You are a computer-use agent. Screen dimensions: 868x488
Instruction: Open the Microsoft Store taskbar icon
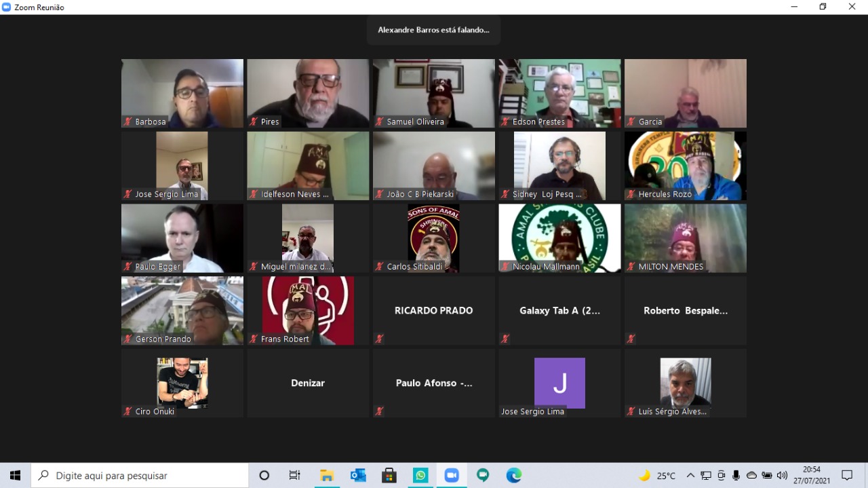tap(389, 476)
